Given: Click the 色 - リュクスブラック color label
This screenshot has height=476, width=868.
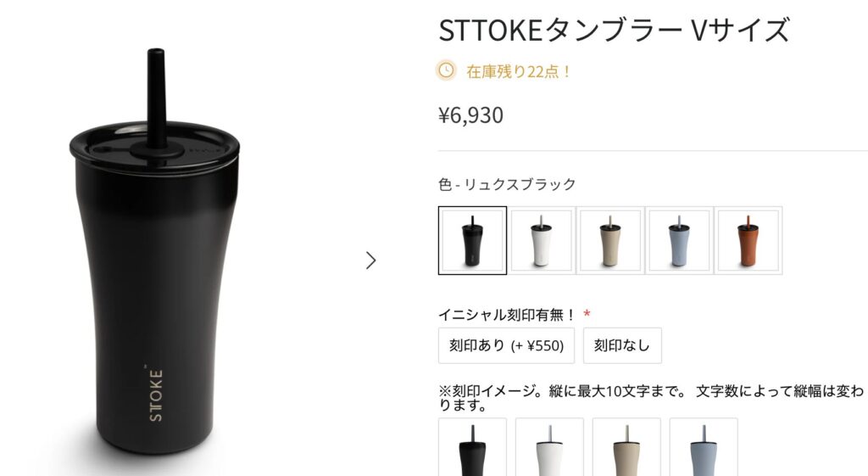Looking at the screenshot, I should [507, 184].
